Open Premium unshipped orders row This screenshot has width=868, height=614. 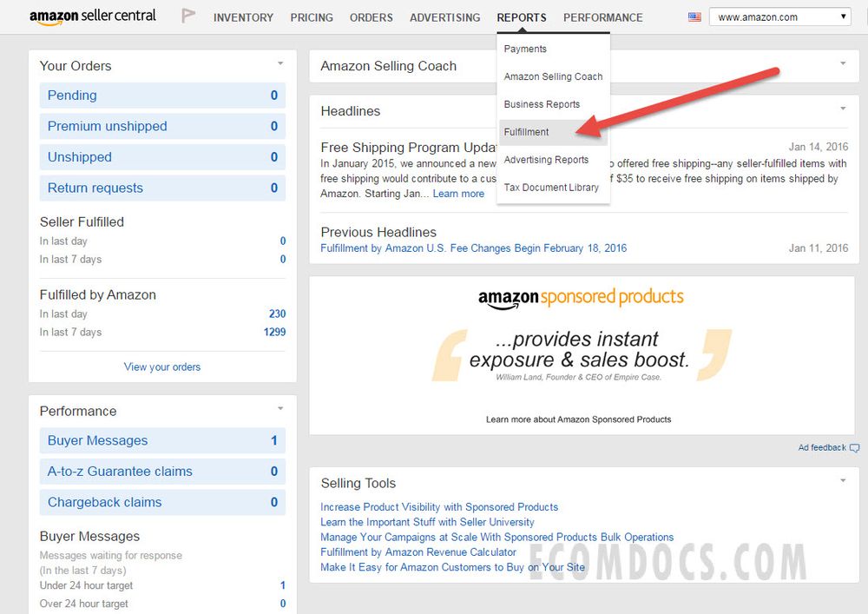coord(162,126)
